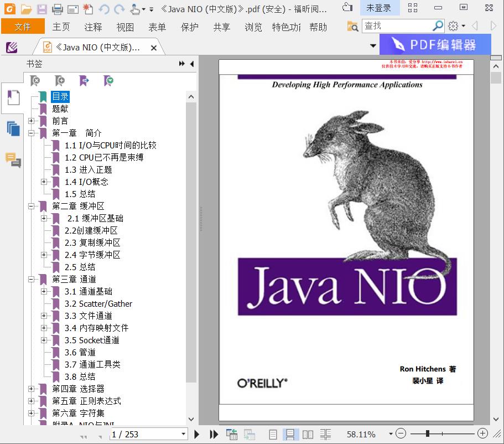
Task: Open the 共享 ribbon tab
Action: [x=222, y=27]
